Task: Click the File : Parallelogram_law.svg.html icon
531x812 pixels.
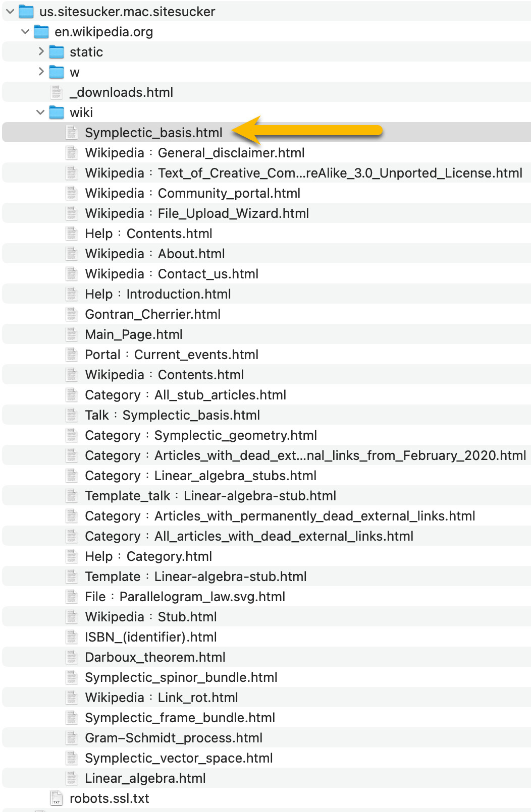Action: pos(72,596)
